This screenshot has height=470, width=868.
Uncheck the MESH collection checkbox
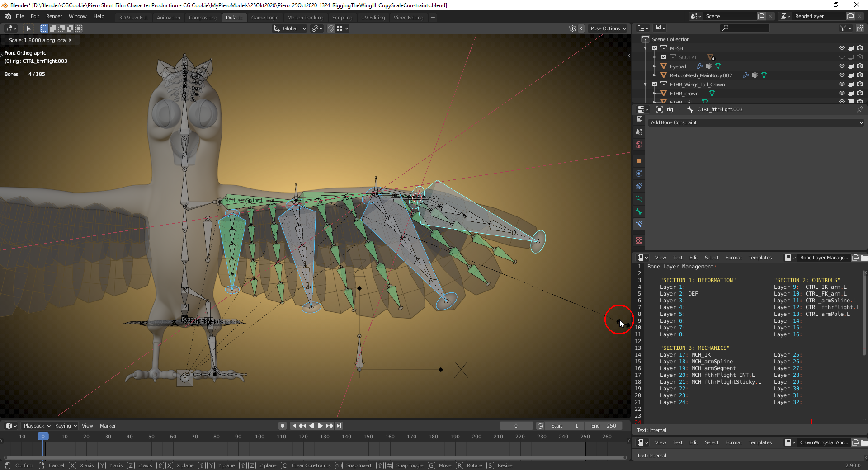[x=655, y=48]
